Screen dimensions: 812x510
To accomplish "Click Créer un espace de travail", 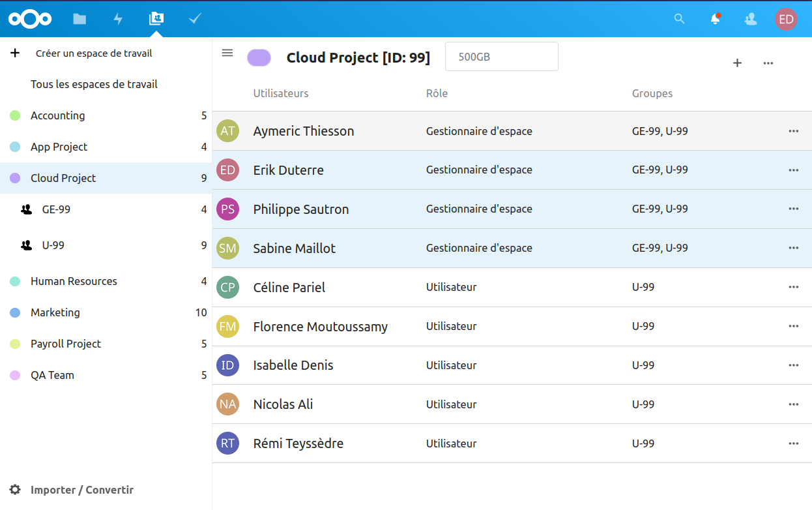I will 94,53.
